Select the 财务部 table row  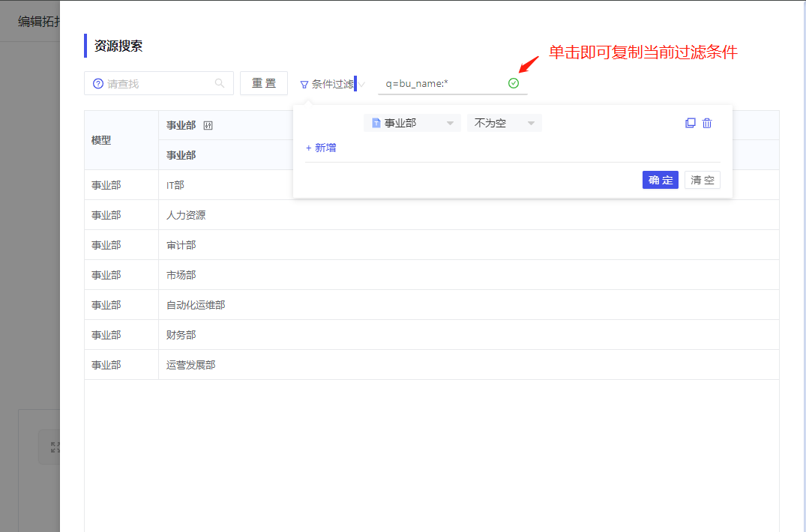pos(431,335)
